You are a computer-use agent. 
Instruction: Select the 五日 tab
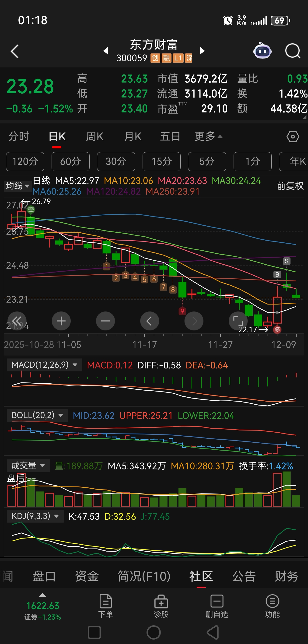(x=170, y=136)
